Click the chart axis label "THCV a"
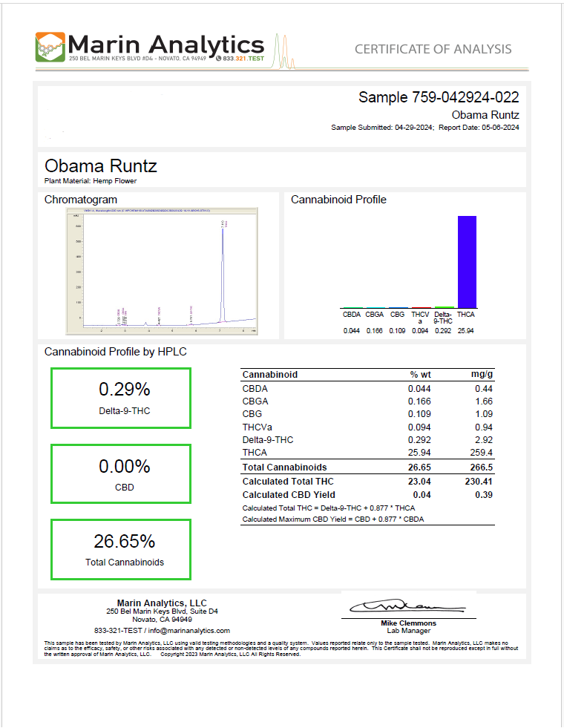This screenshot has width=564, height=728. [420, 318]
